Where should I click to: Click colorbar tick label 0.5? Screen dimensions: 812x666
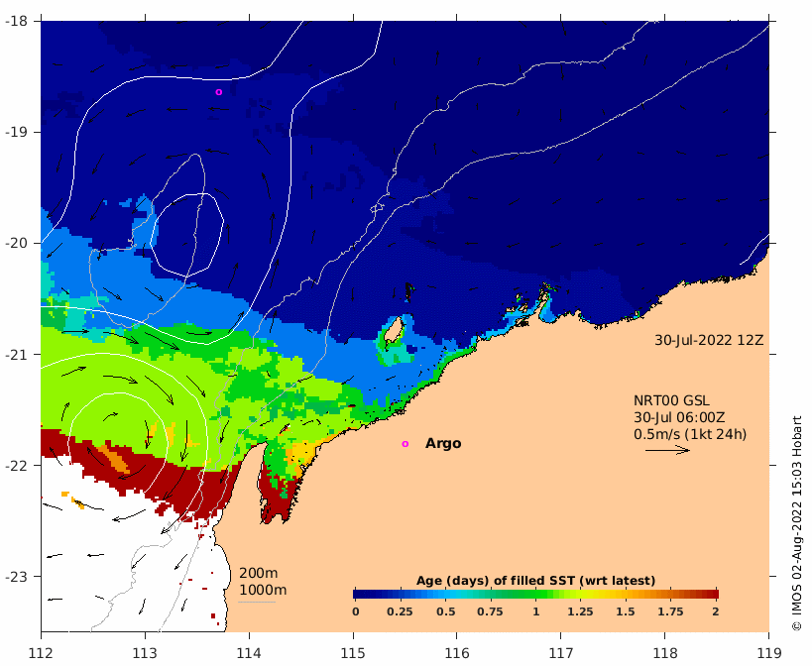(445, 611)
